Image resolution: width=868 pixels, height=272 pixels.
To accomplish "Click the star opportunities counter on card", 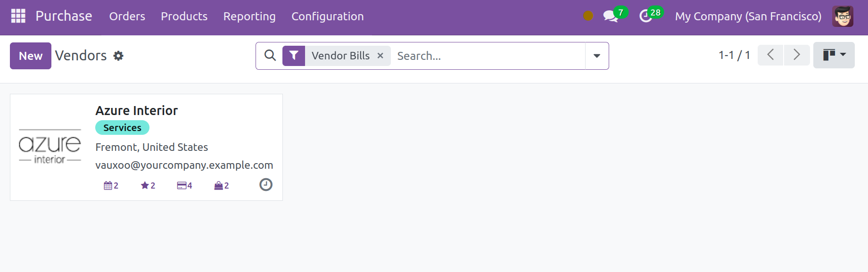I will (x=148, y=185).
